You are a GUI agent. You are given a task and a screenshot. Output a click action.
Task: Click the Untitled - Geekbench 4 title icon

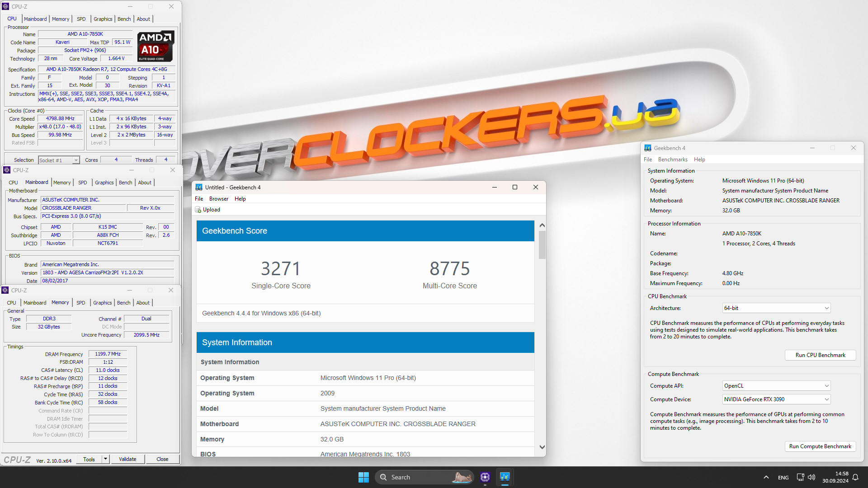[x=199, y=188]
